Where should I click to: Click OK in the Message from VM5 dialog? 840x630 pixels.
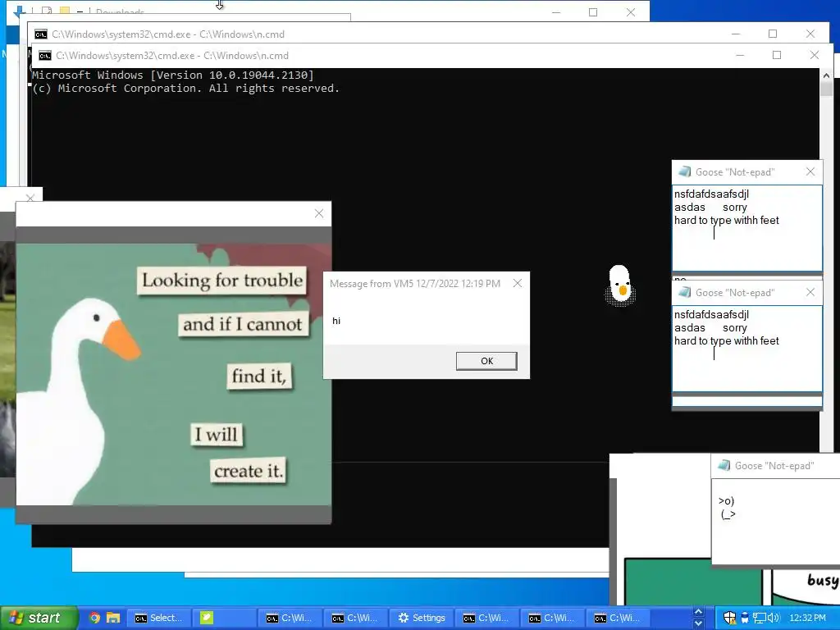coord(486,361)
